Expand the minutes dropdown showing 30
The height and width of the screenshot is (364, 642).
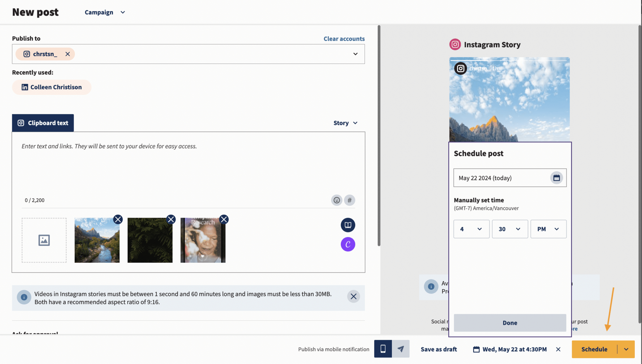click(510, 229)
